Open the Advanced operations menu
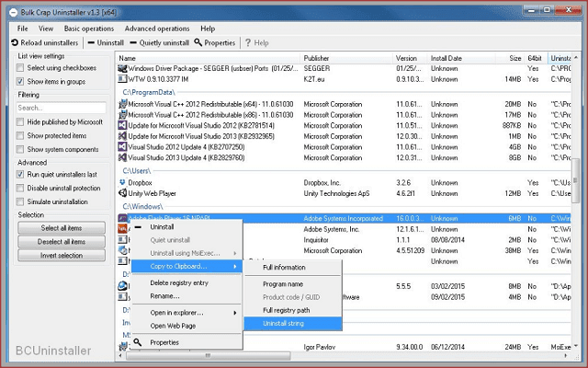 coord(159,29)
